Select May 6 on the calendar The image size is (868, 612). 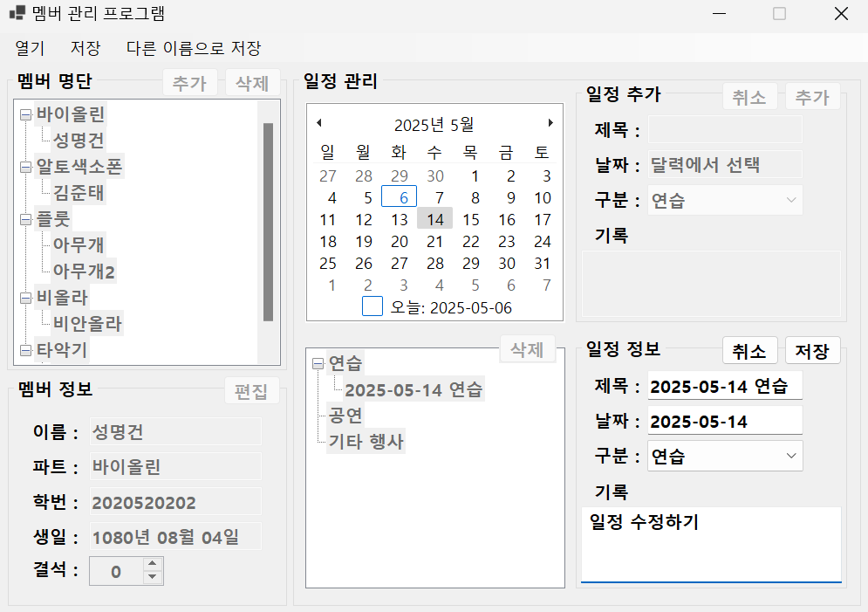coord(400,197)
